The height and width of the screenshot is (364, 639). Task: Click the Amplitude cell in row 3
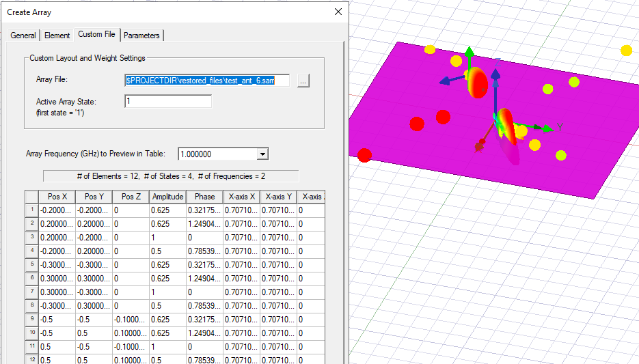167,238
